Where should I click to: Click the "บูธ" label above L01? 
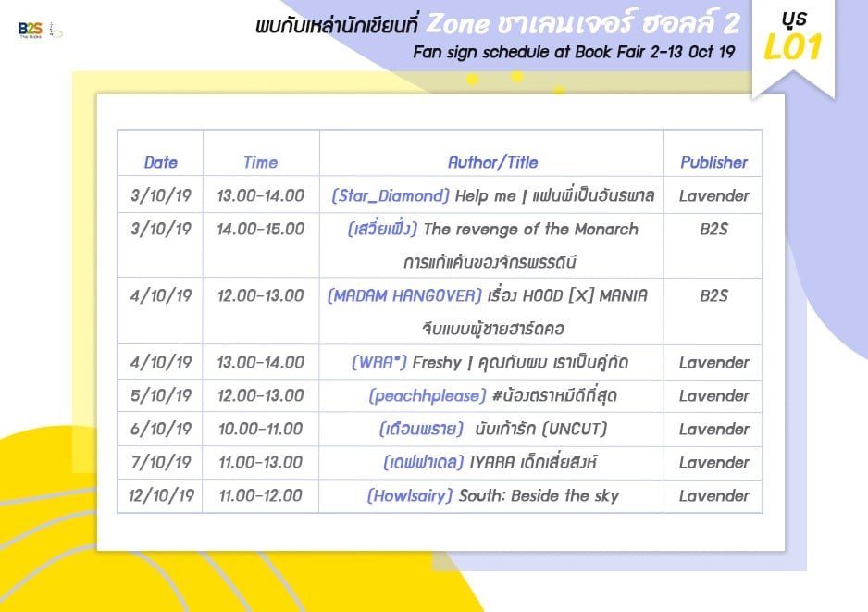tap(793, 19)
